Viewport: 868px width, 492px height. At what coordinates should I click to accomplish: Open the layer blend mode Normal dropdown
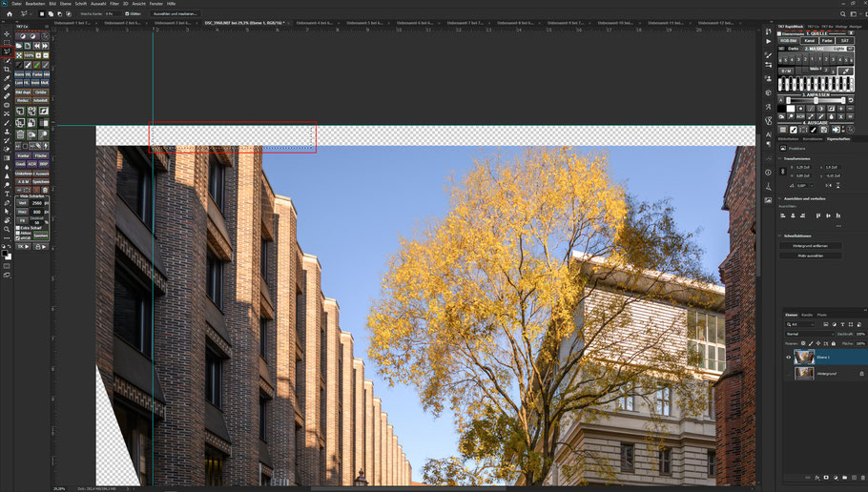(x=810, y=335)
